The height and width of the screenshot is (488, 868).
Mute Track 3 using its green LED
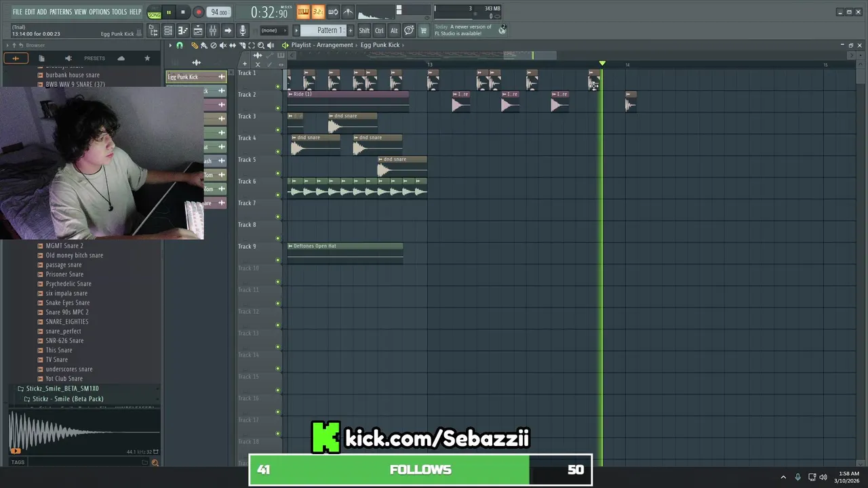(278, 130)
